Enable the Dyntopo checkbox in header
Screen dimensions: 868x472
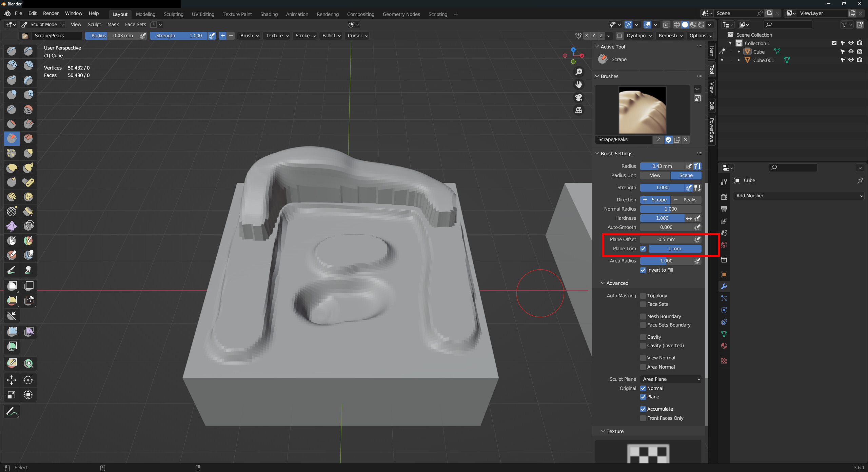point(620,36)
